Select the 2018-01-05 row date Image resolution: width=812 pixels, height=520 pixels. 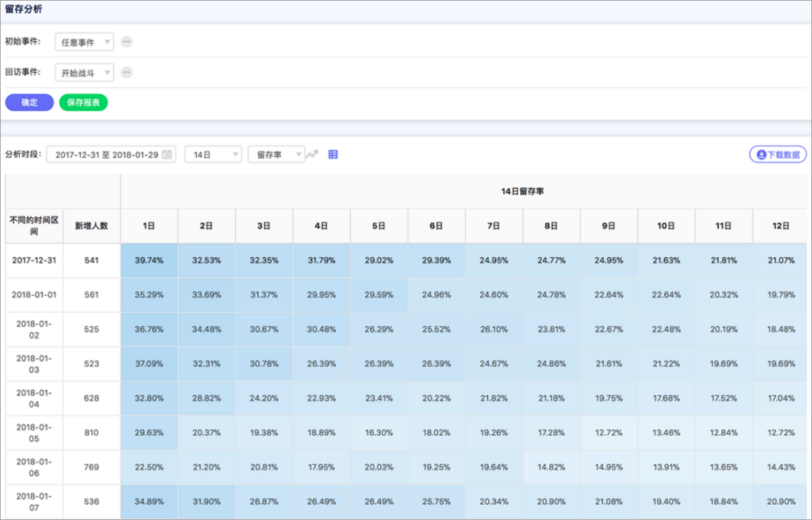[x=34, y=433]
